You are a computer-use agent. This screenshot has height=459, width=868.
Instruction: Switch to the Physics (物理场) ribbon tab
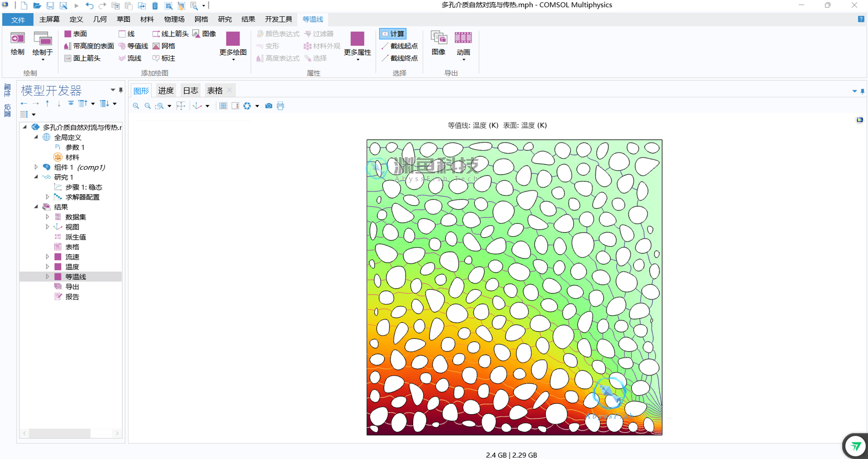tap(174, 20)
